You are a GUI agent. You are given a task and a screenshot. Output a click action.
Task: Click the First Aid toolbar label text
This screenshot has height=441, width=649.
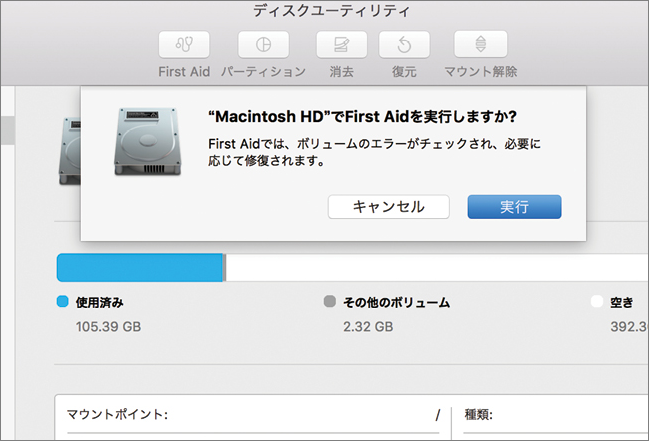[184, 72]
